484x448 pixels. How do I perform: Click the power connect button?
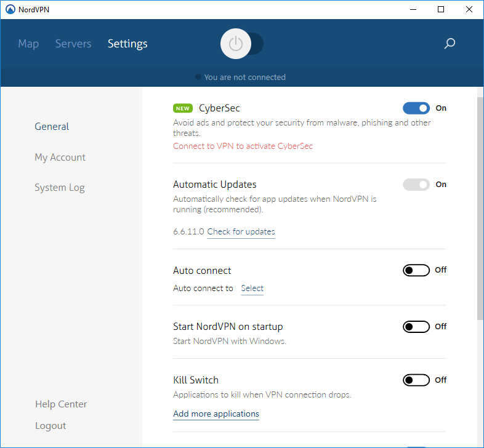[236, 44]
